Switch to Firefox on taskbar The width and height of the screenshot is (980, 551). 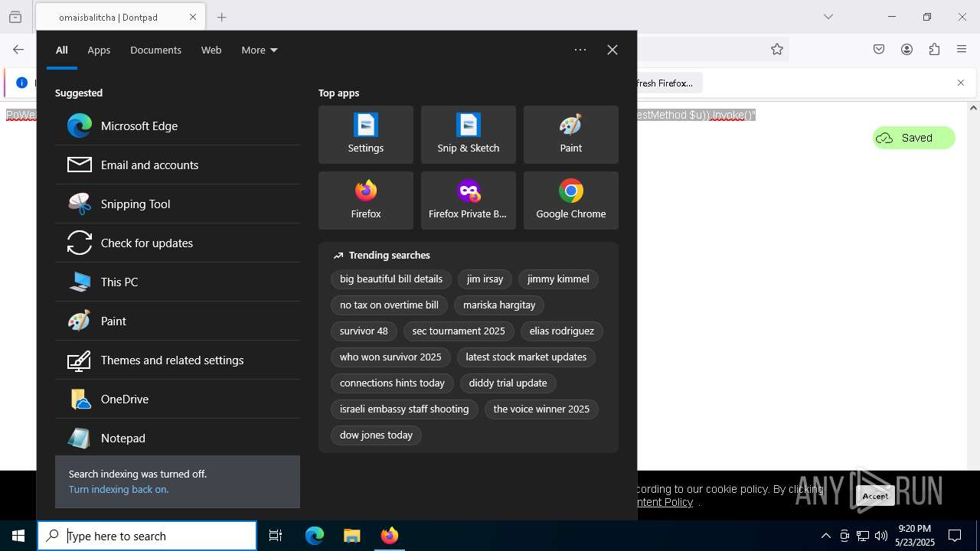tap(390, 536)
